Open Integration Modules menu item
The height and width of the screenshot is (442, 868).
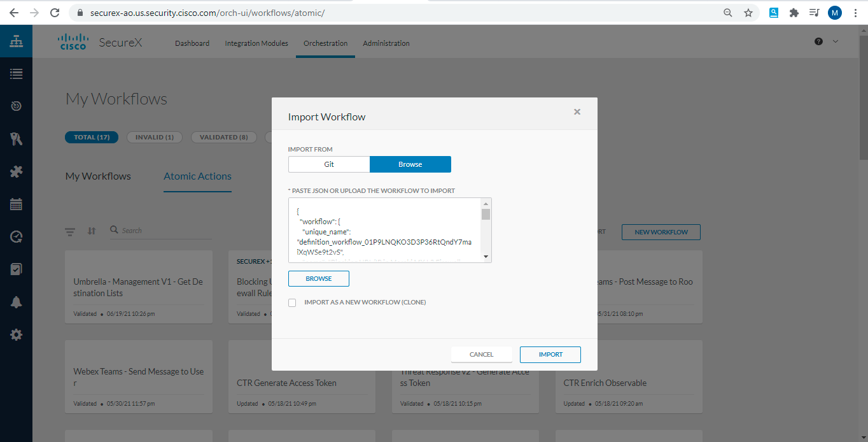point(256,43)
